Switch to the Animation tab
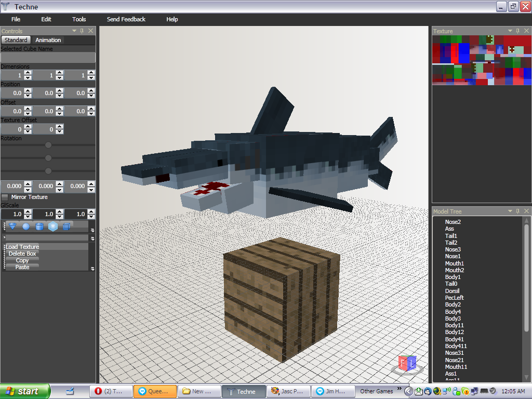This screenshot has height=399, width=532. pos(48,39)
